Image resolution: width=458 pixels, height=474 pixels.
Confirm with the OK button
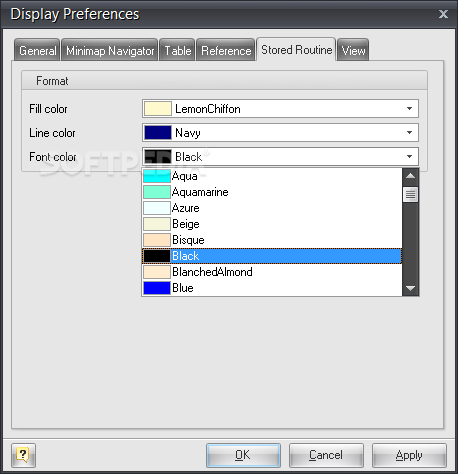243,455
